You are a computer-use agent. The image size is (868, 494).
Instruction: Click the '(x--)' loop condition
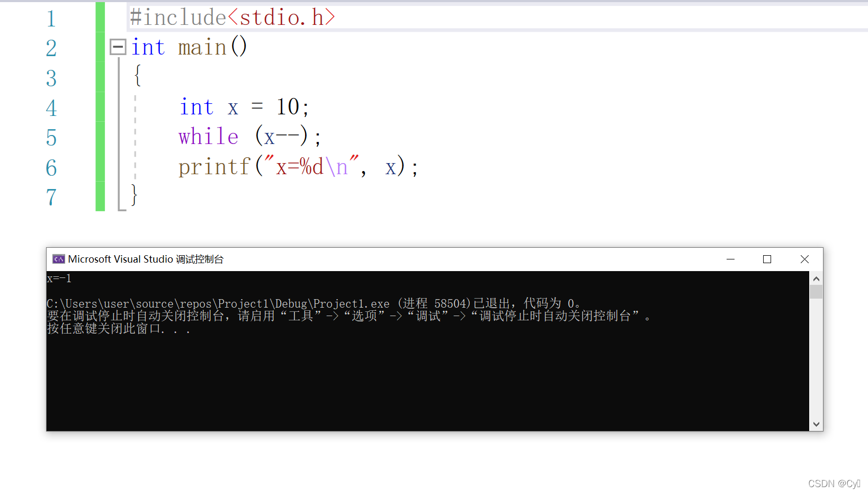[281, 137]
